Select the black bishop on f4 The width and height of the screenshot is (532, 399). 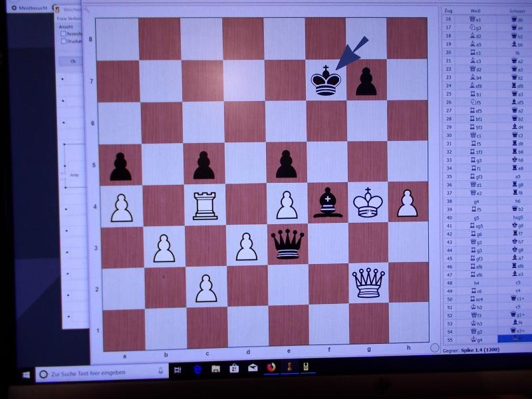click(327, 203)
